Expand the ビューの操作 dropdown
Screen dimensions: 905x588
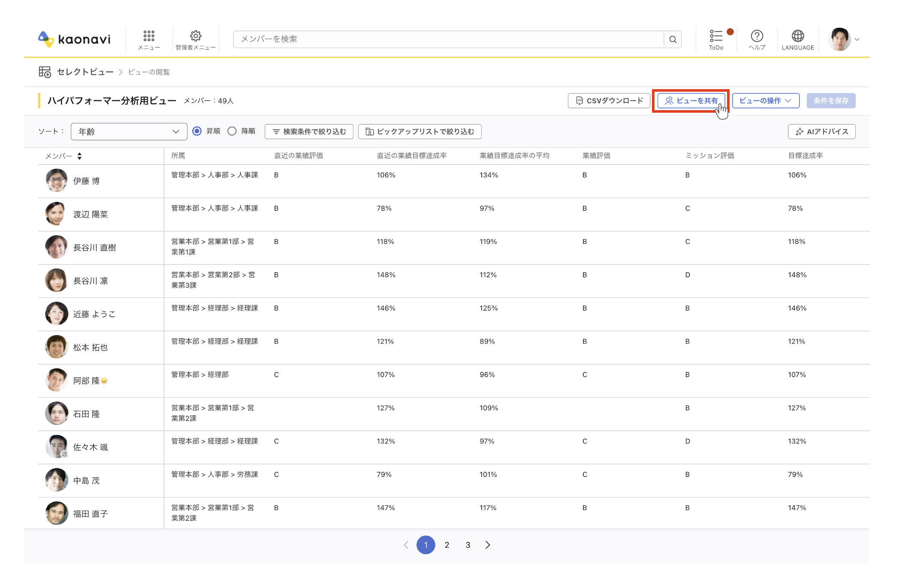[766, 101]
